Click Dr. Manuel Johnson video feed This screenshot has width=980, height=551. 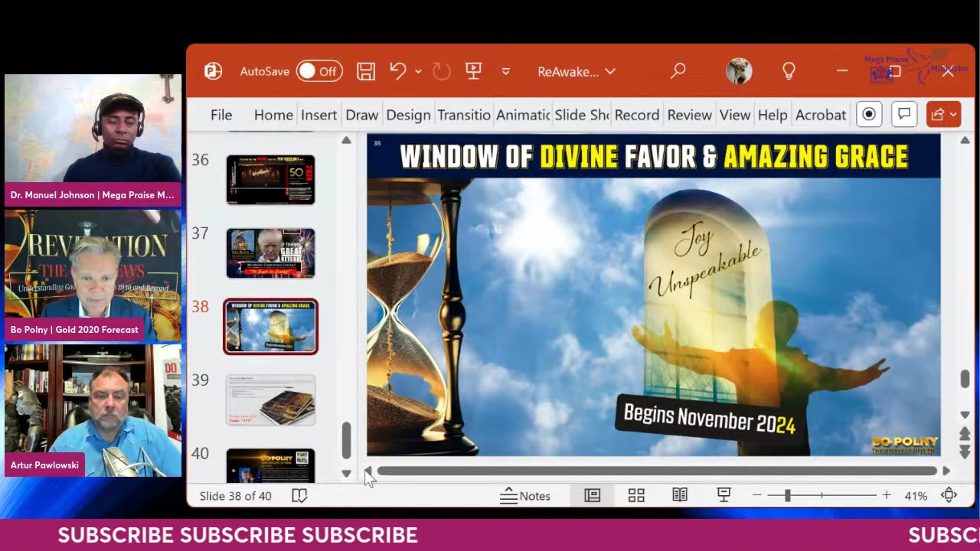[93, 140]
